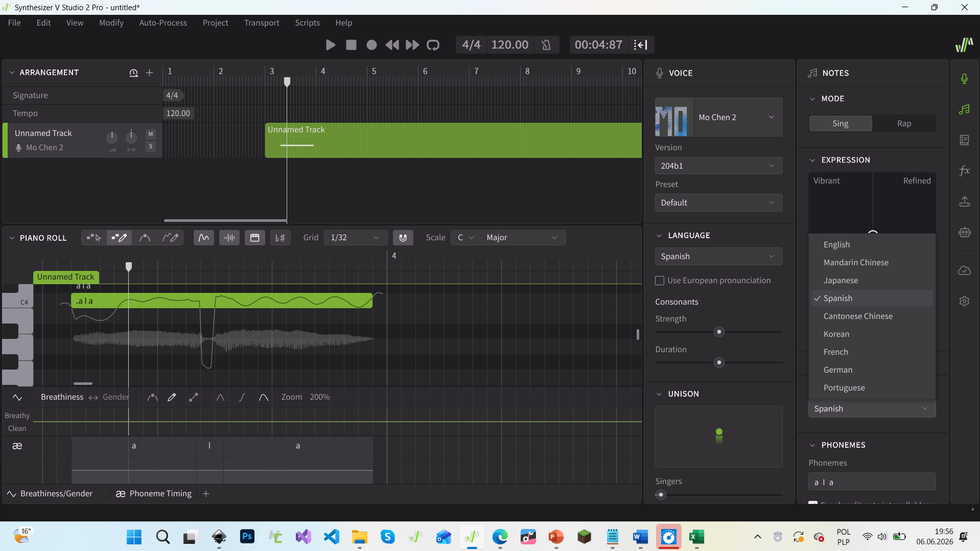Adjust the consonants Strength slider

718,332
